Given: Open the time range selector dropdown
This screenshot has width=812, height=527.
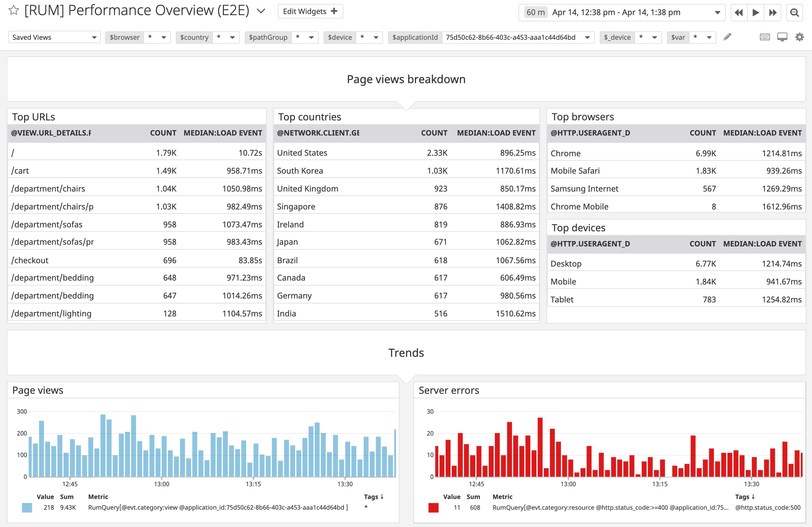Looking at the screenshot, I should (x=717, y=13).
